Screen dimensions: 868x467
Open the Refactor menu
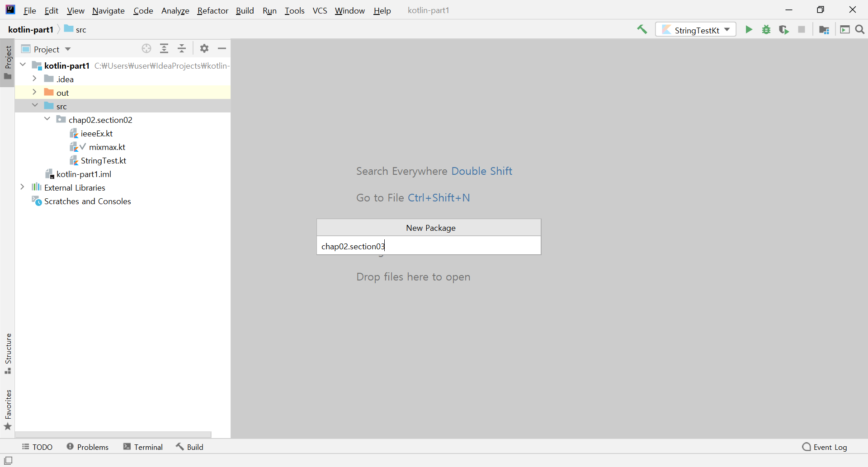(213, 10)
